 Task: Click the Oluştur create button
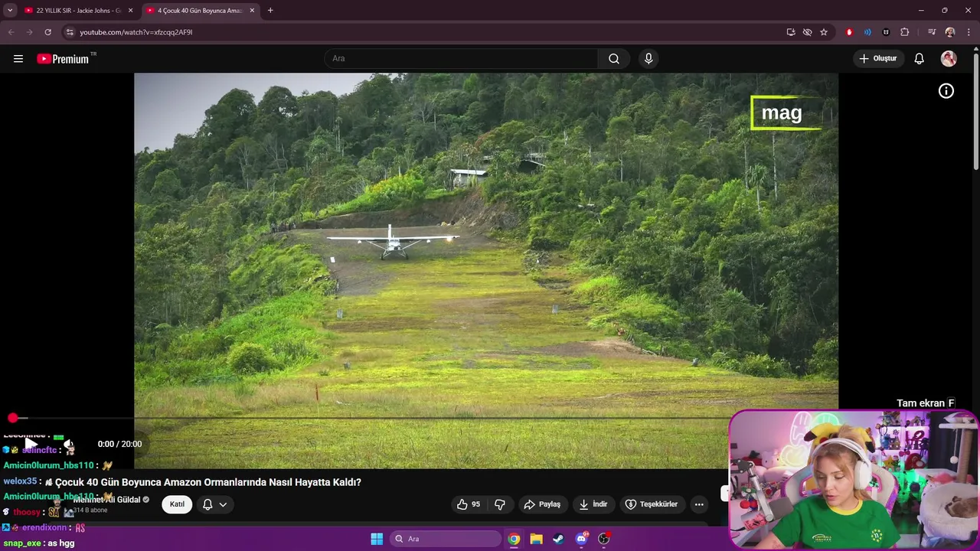coord(878,59)
